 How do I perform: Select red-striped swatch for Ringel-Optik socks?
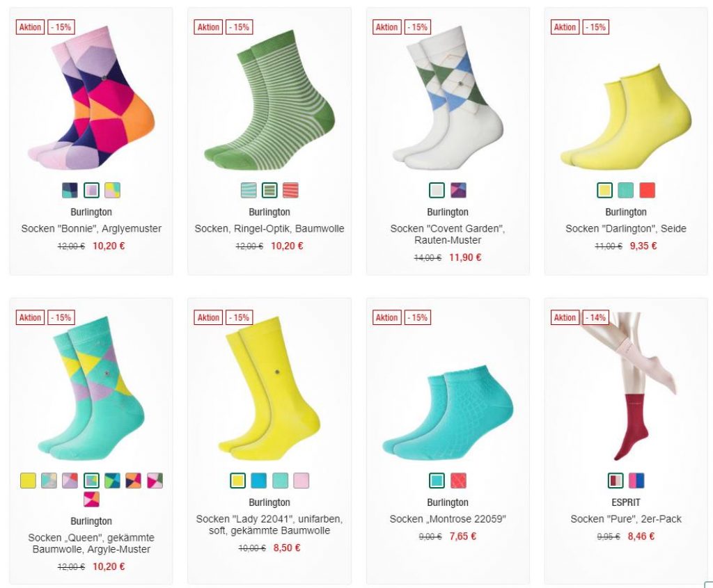pos(290,190)
